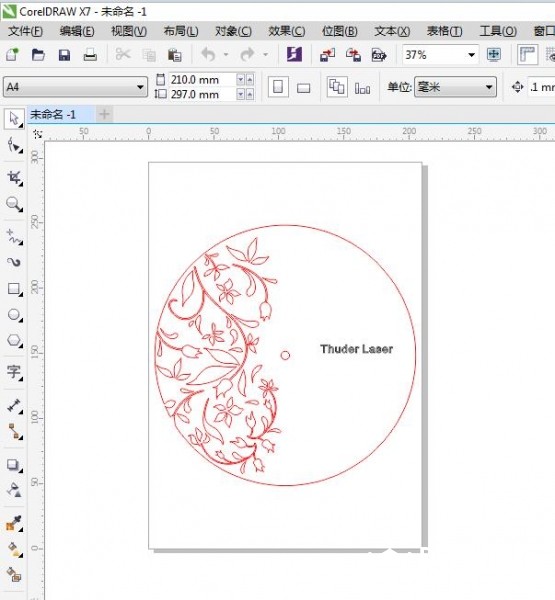Screen dimensions: 555x600
Task: Click the Print icon
Action: coord(90,55)
